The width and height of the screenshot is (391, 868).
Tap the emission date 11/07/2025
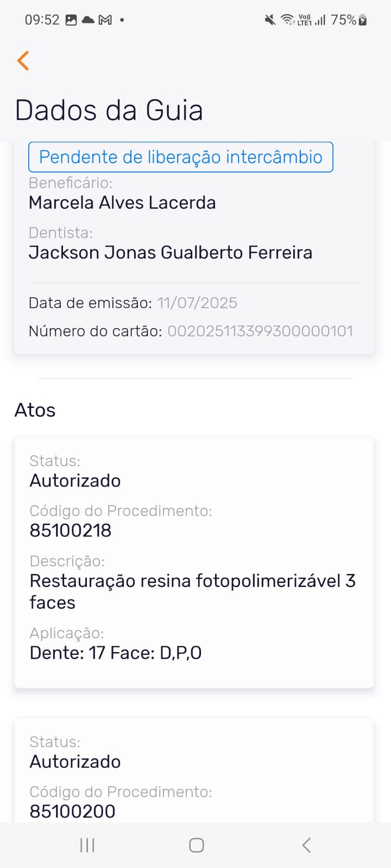click(197, 303)
